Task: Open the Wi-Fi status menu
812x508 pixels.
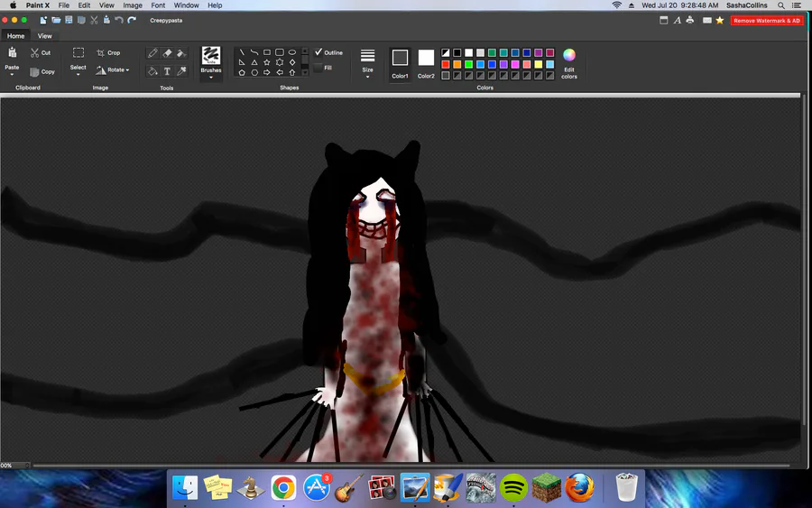Action: coord(617,5)
